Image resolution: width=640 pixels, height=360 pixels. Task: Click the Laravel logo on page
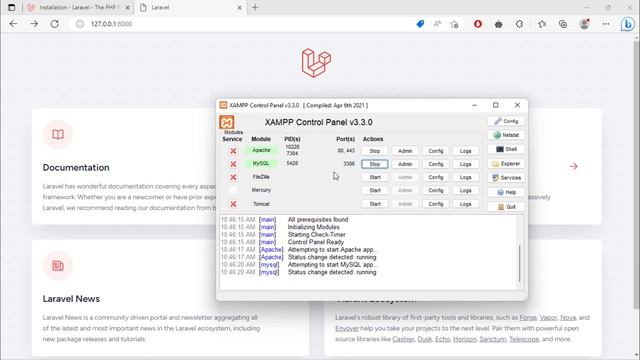point(316,63)
